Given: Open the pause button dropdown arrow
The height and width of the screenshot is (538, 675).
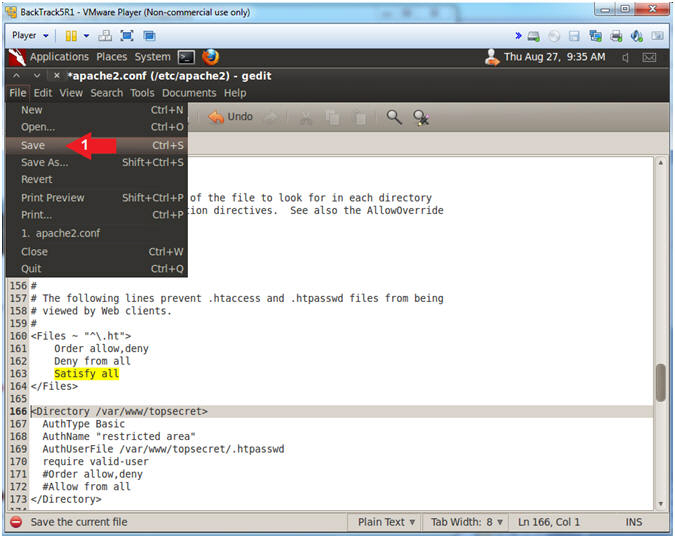Looking at the screenshot, I should pos(87,36).
